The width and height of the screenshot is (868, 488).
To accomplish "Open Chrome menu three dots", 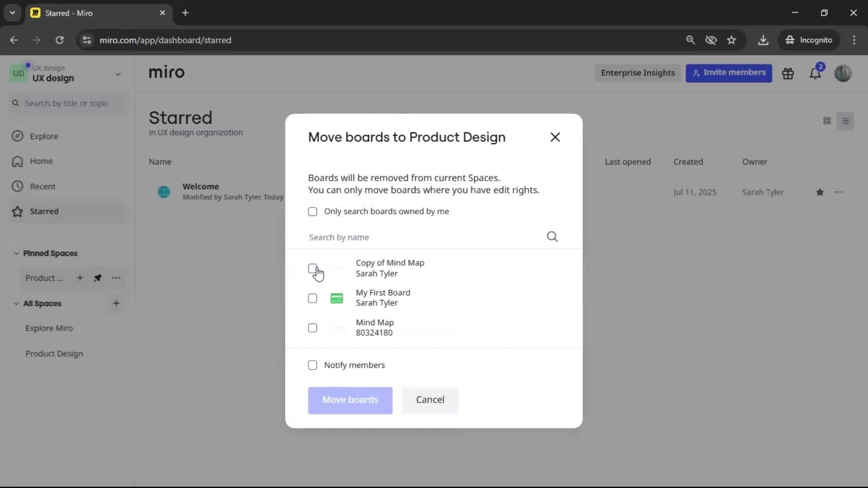I will point(854,40).
